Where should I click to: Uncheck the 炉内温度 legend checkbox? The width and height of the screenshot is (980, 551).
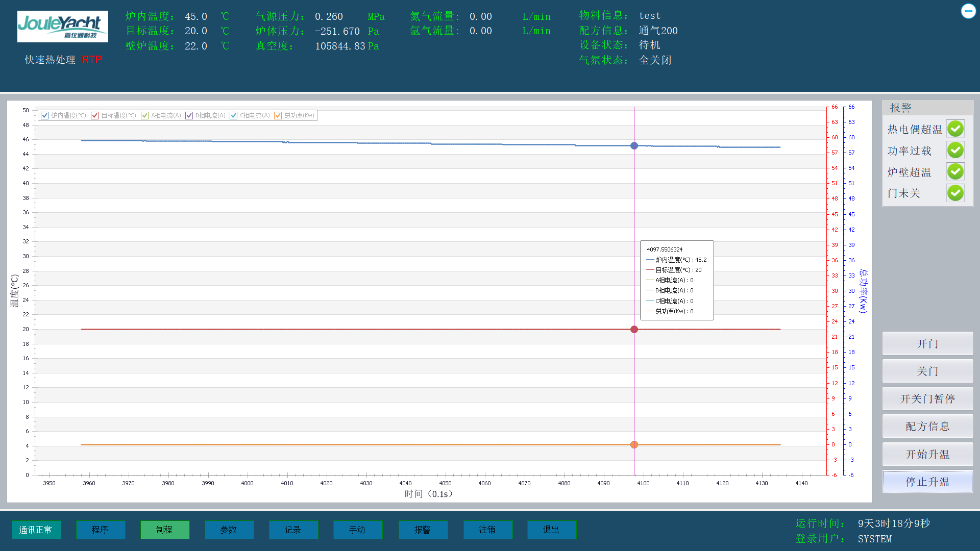click(x=45, y=116)
